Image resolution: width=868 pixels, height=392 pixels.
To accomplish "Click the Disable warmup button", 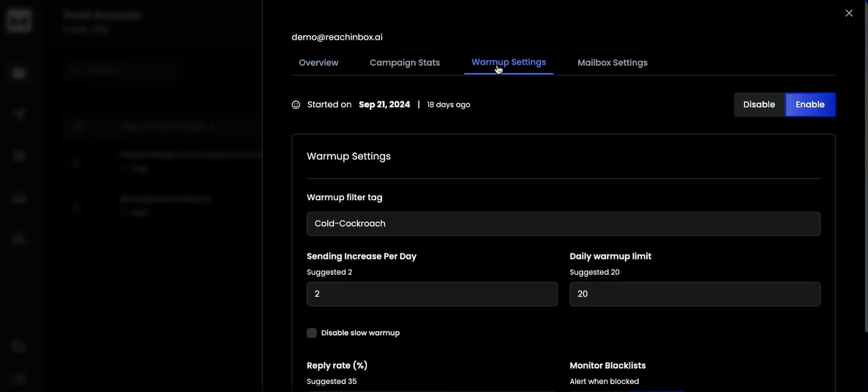I will click(x=759, y=104).
